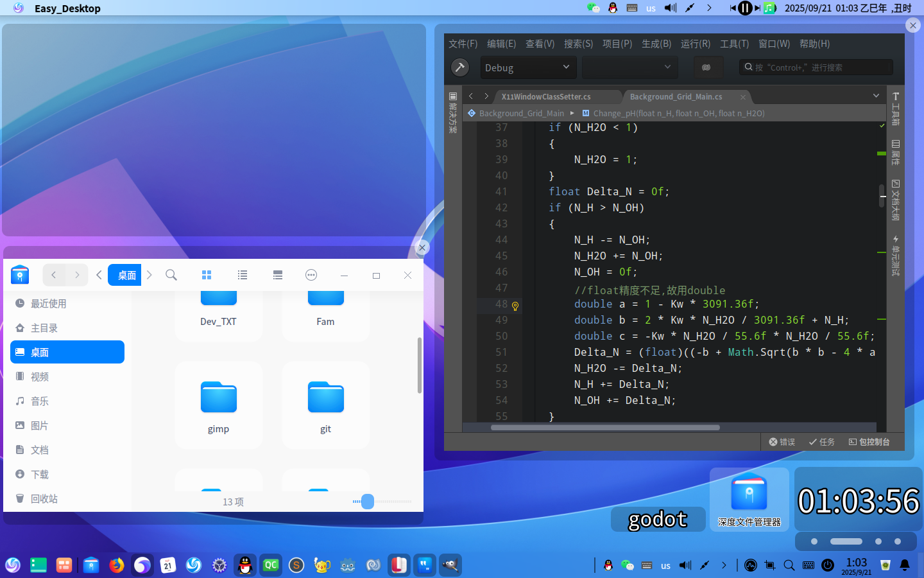Select the gimp folder
Screen dimensions: 924x578
pyautogui.click(x=218, y=405)
